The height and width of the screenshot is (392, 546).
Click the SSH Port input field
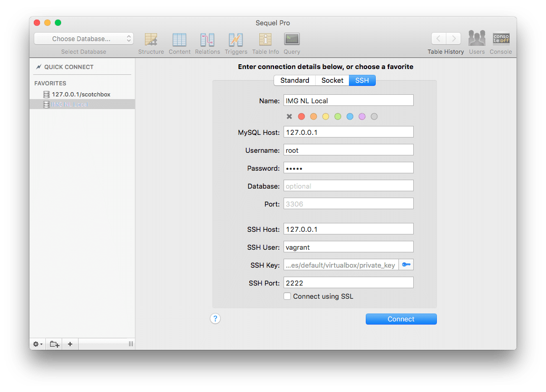pyautogui.click(x=348, y=283)
